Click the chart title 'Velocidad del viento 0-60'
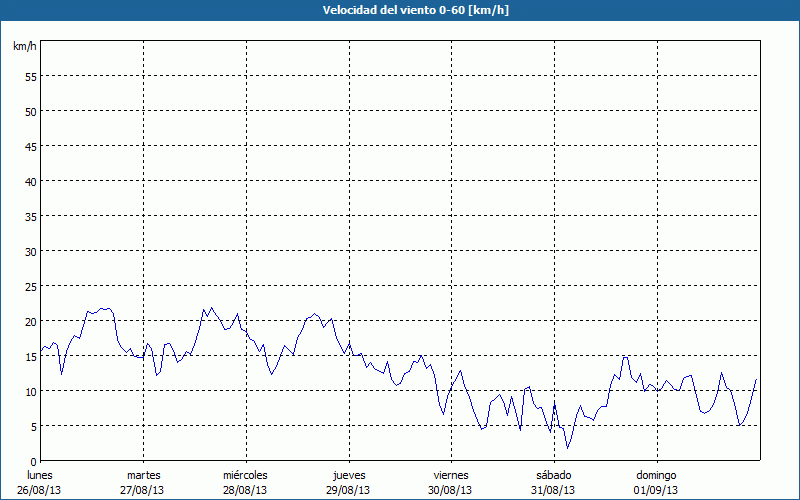The height and width of the screenshot is (500, 800). tap(400, 10)
